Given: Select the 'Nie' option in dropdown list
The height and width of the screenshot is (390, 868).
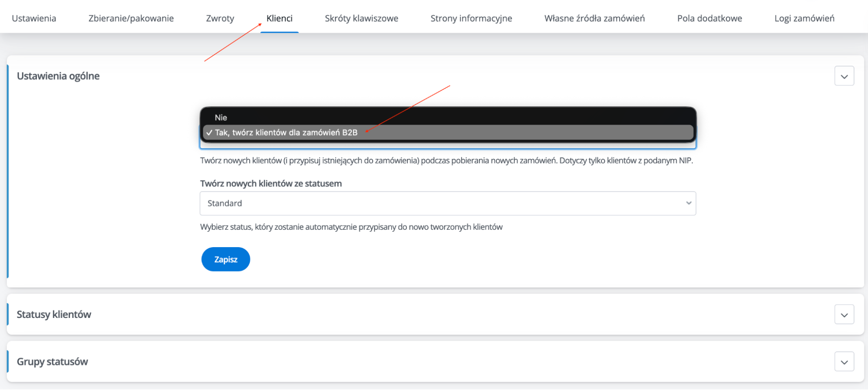Looking at the screenshot, I should (x=221, y=118).
